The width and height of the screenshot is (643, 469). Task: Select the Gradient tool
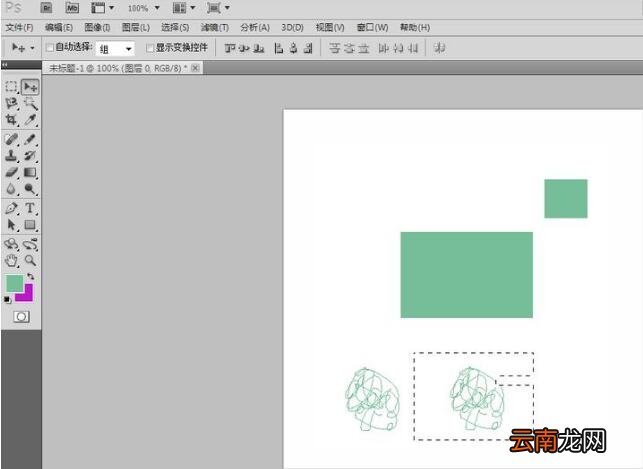coord(30,172)
